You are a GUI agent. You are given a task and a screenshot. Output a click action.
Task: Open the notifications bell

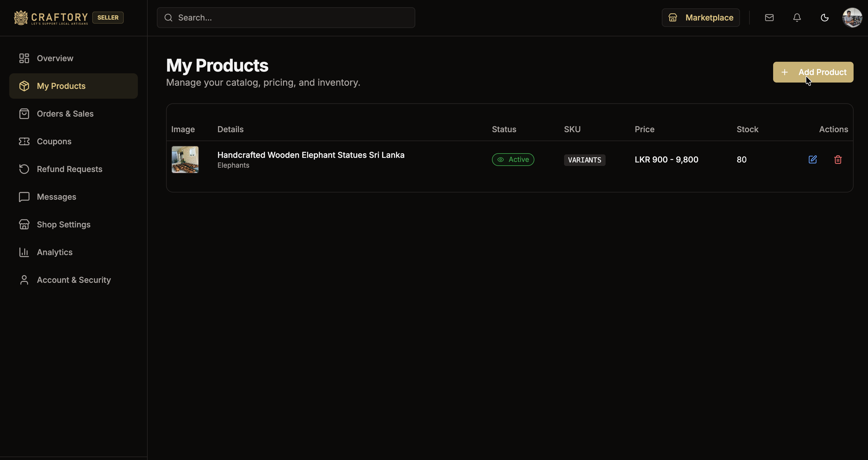click(x=796, y=18)
